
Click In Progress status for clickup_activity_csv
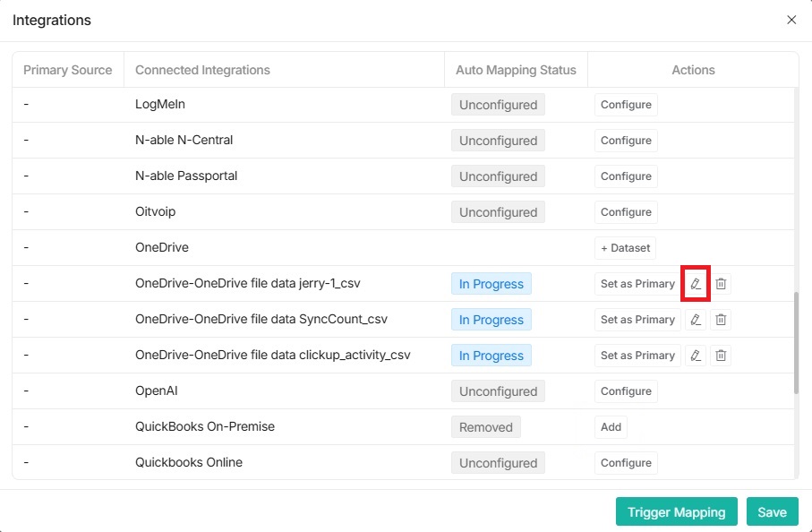(491, 356)
